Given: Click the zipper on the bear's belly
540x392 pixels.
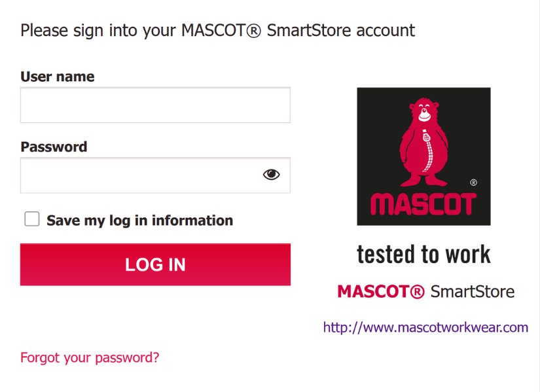Looking at the screenshot, I should coord(425,152).
